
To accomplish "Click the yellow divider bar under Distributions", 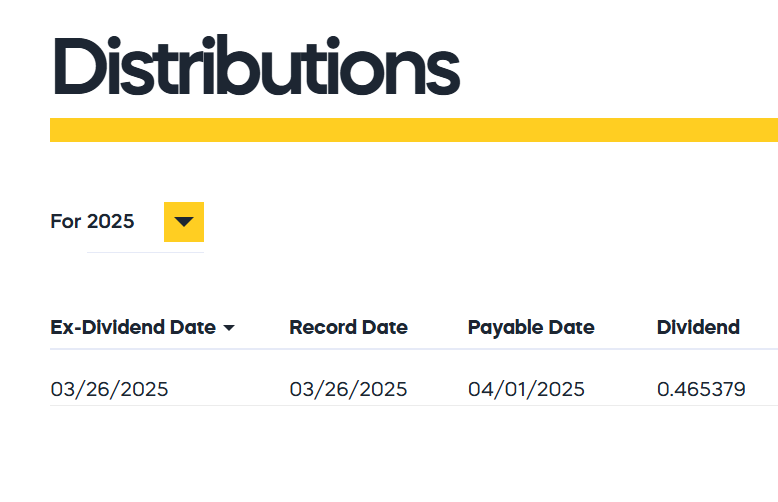I will (x=414, y=130).
